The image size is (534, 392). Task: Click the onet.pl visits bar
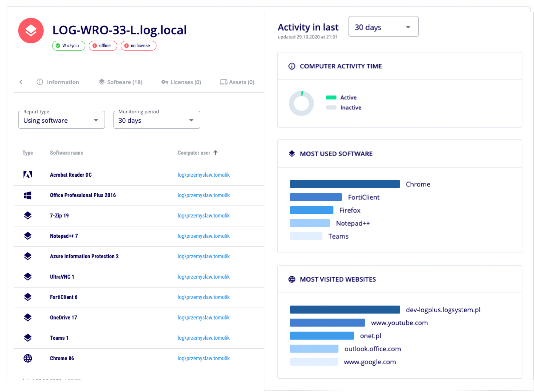click(322, 336)
